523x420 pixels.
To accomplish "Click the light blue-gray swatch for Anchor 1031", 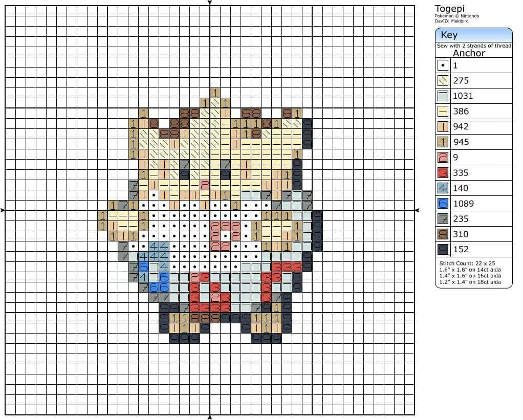I will pyautogui.click(x=443, y=96).
